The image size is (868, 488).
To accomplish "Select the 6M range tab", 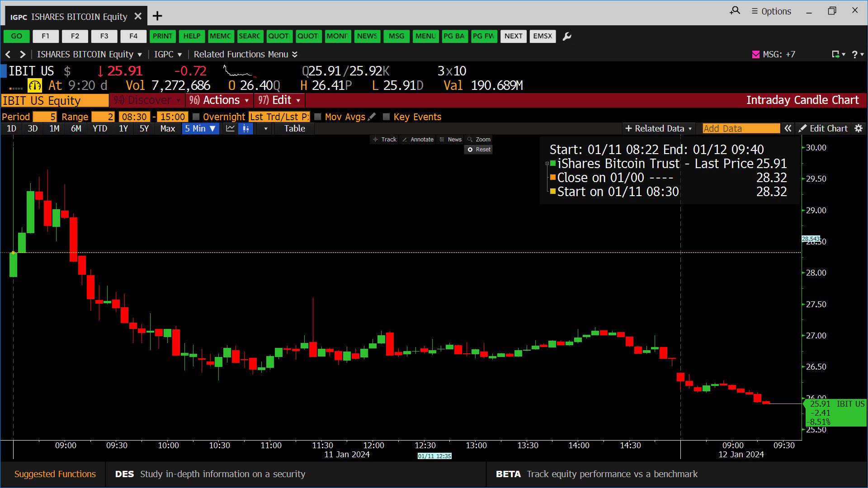I will click(x=76, y=129).
